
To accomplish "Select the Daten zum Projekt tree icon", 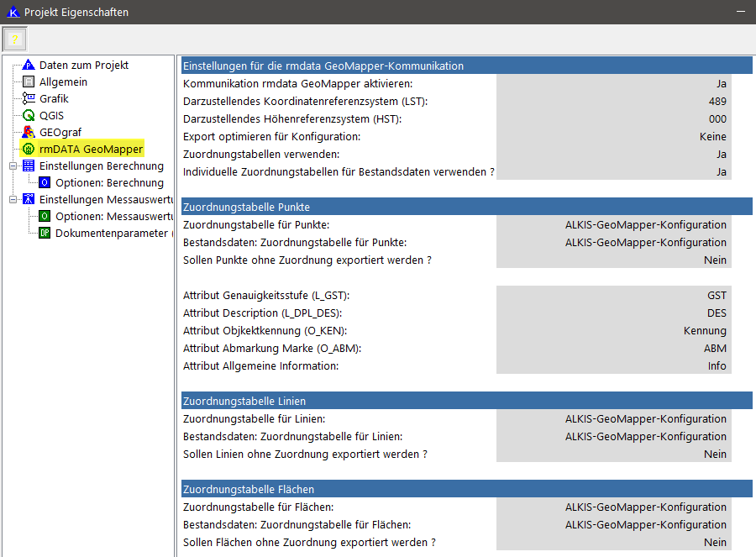I will click(x=29, y=65).
